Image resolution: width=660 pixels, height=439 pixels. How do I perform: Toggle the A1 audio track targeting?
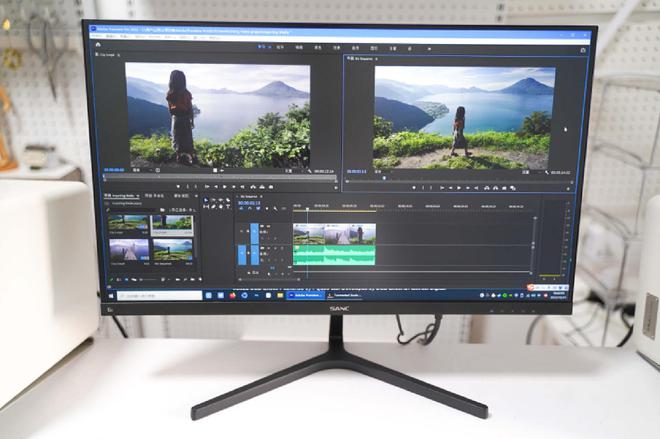pos(254,252)
